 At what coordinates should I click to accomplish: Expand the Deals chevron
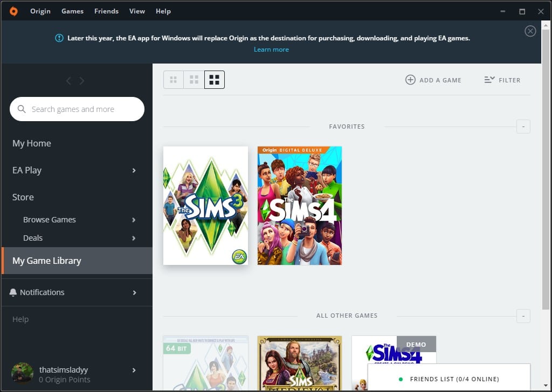[134, 239]
